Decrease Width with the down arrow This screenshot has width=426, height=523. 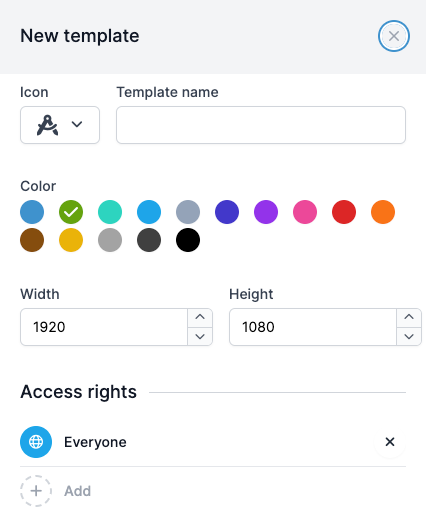[200, 336]
